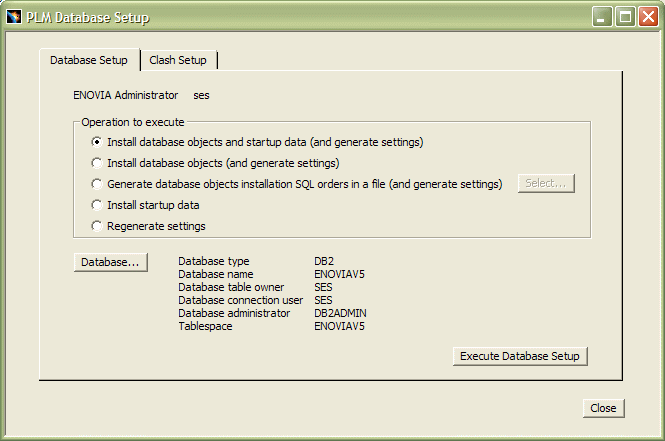
Task: Click the red X window close icon
Action: (648, 17)
